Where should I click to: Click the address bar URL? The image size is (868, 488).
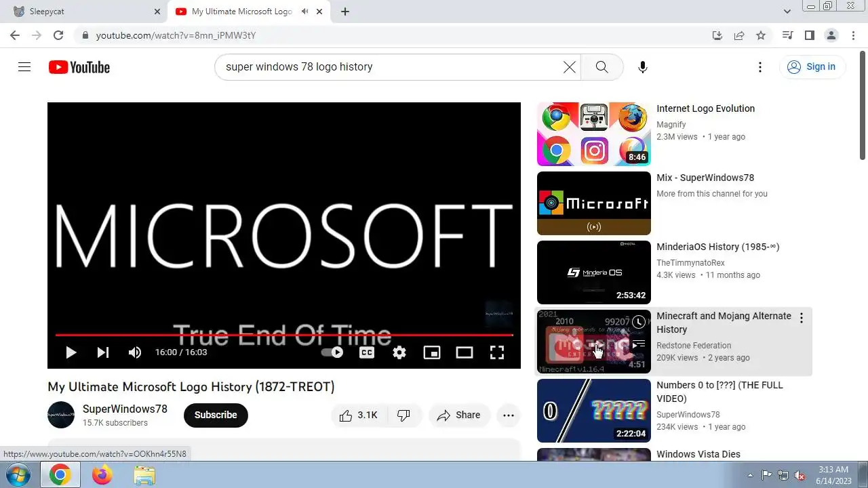point(176,35)
